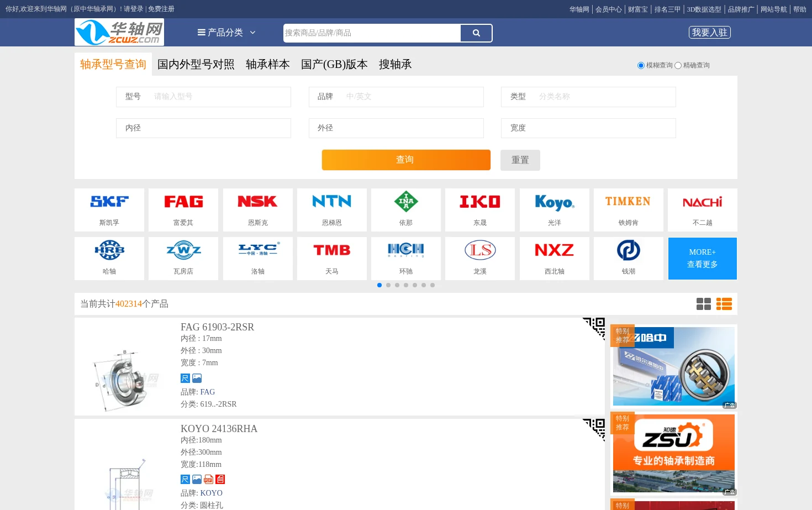Open the TIMKEN brand logo
This screenshot has height=510, width=812.
point(628,201)
